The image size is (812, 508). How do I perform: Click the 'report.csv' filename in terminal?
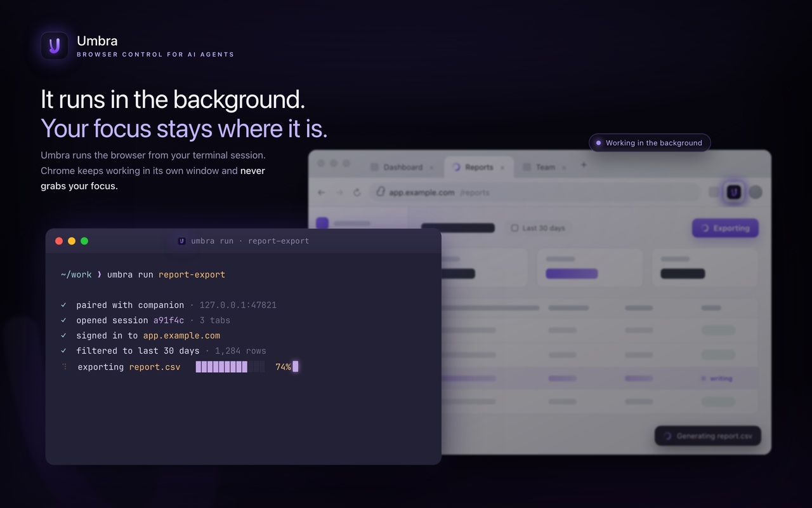pos(155,367)
